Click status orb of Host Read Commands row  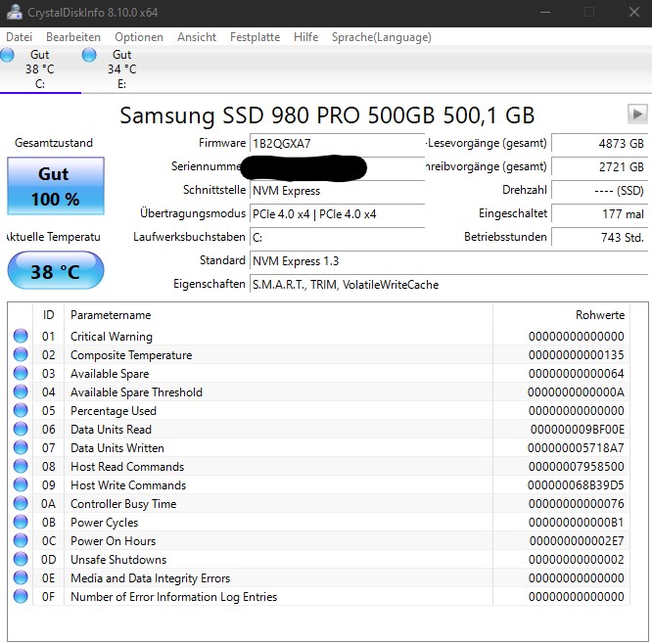21,466
